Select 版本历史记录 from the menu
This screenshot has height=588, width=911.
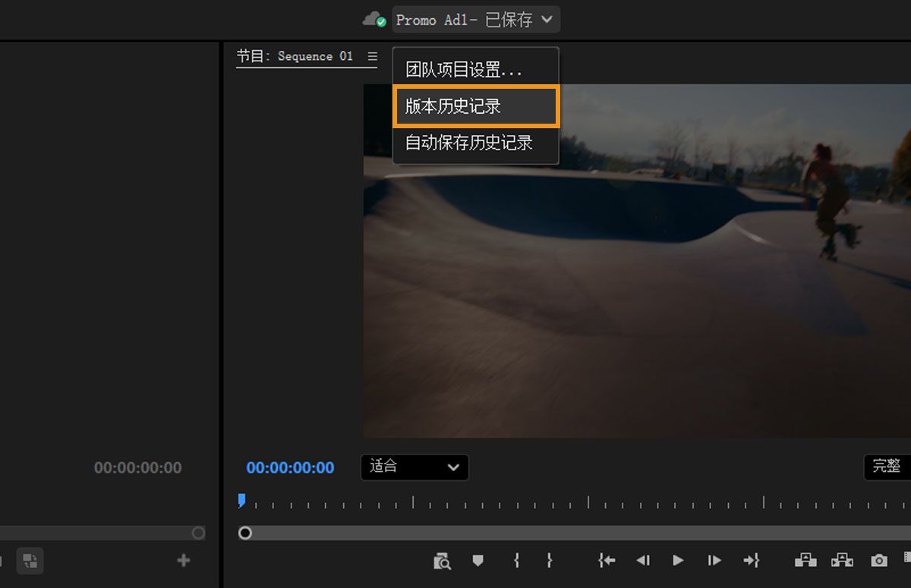tap(476, 106)
